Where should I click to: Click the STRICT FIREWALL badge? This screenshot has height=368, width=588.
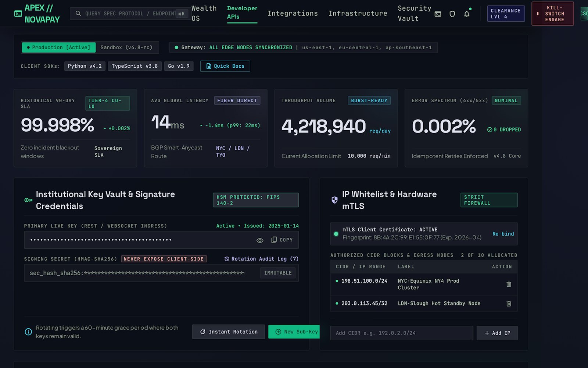point(489,200)
